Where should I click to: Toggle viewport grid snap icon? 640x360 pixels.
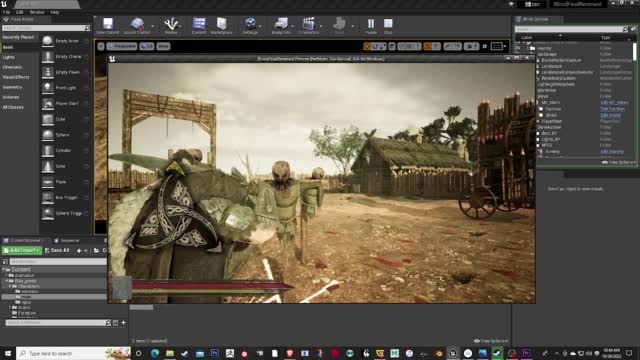(409, 47)
